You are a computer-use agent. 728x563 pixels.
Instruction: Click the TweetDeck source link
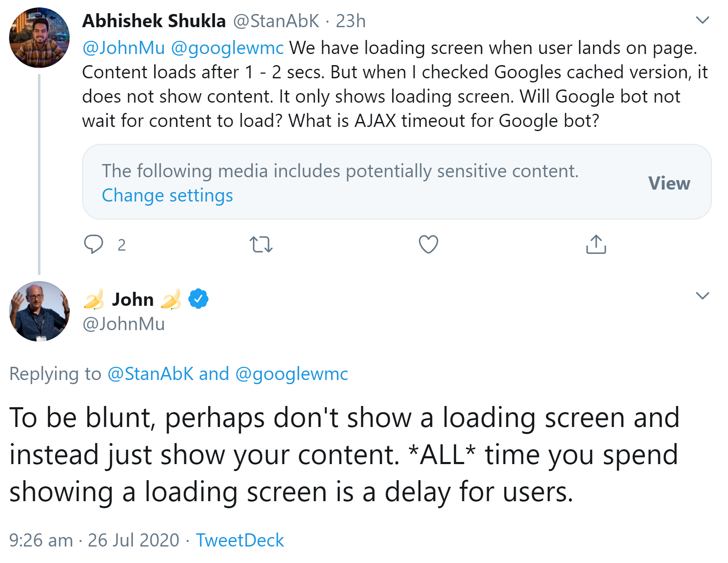(240, 540)
